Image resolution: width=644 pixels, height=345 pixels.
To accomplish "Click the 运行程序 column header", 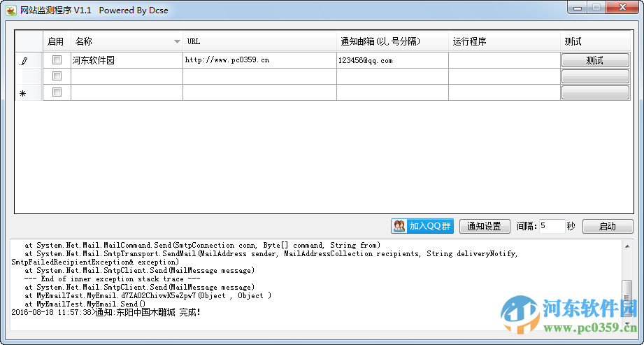I will point(504,41).
